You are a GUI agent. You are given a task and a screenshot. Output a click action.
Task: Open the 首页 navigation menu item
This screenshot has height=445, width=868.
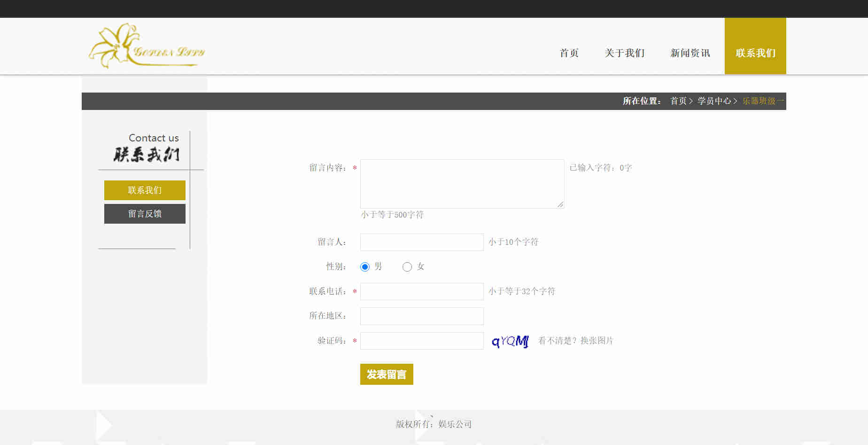tap(569, 53)
